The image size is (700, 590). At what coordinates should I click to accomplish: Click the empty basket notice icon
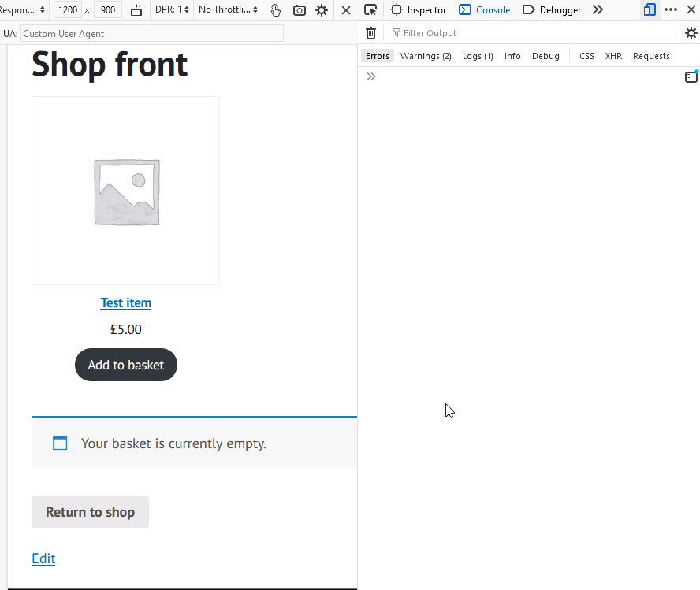tap(60, 443)
